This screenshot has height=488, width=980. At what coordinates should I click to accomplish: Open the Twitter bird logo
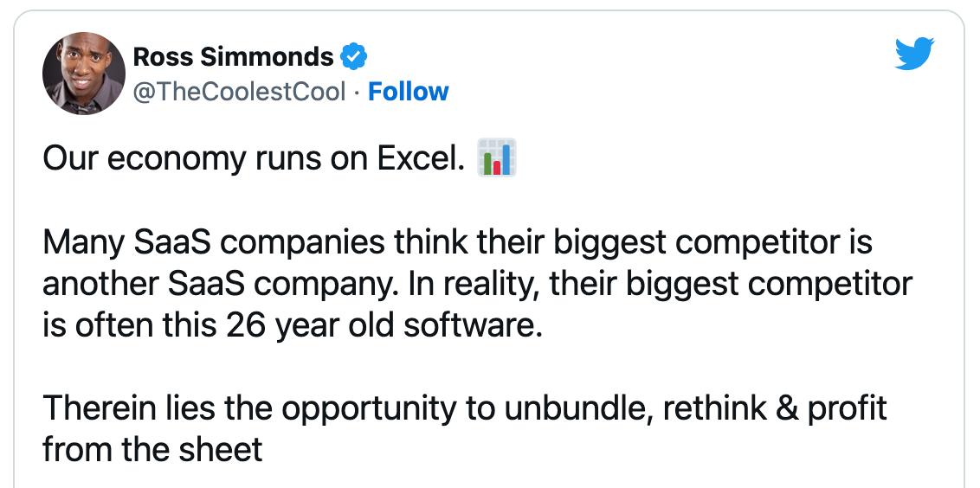[x=914, y=54]
